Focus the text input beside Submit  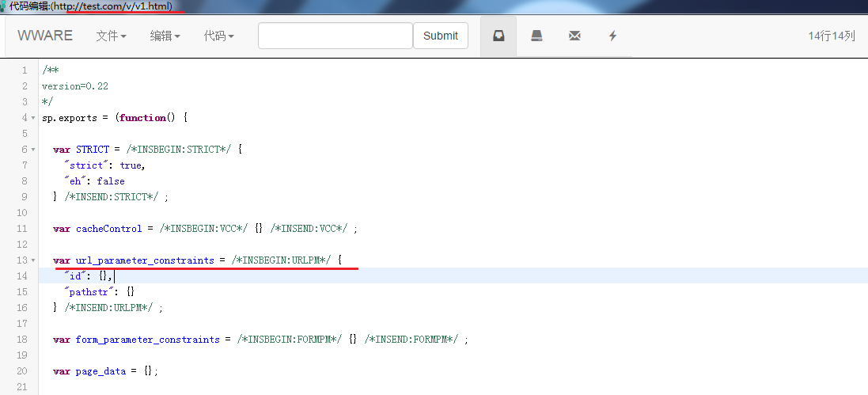335,36
